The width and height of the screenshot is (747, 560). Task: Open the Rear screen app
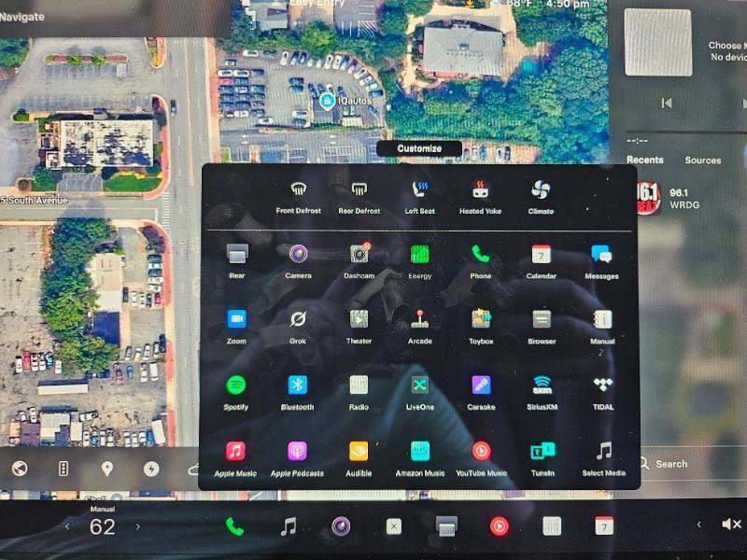237,260
